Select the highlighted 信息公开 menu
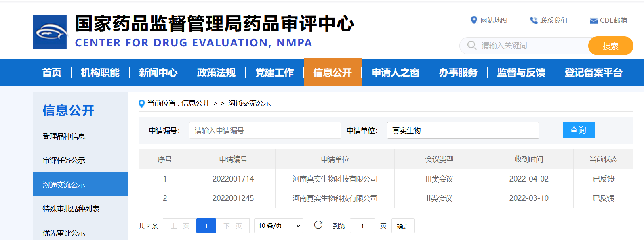Image resolution: width=644 pixels, height=240 pixels. pyautogui.click(x=333, y=73)
